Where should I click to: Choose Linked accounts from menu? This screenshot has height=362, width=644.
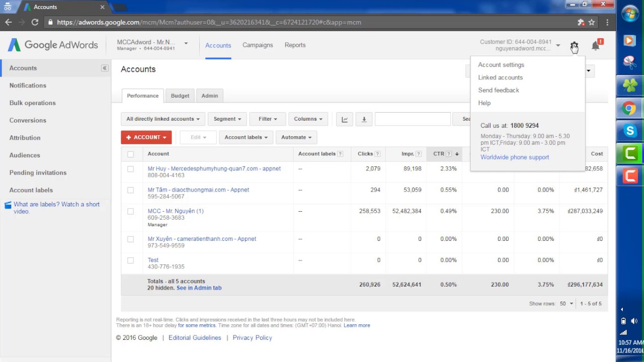tap(501, 77)
